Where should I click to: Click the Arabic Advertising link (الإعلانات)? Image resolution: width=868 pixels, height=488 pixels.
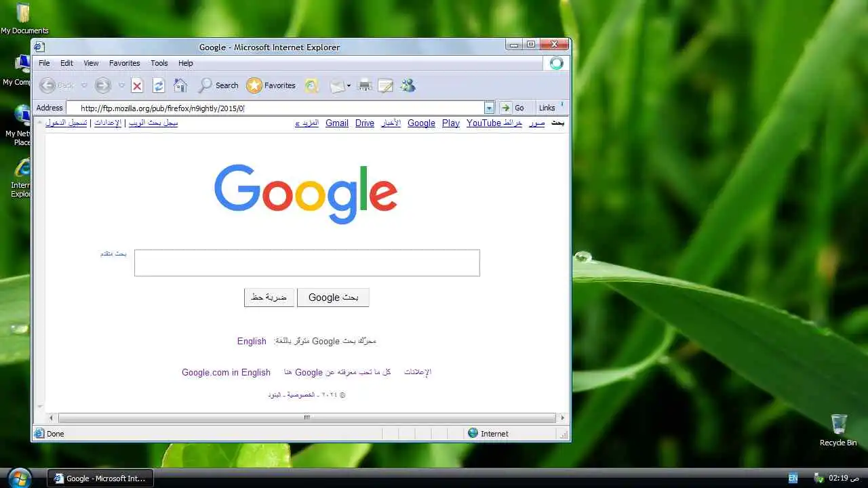418,372
